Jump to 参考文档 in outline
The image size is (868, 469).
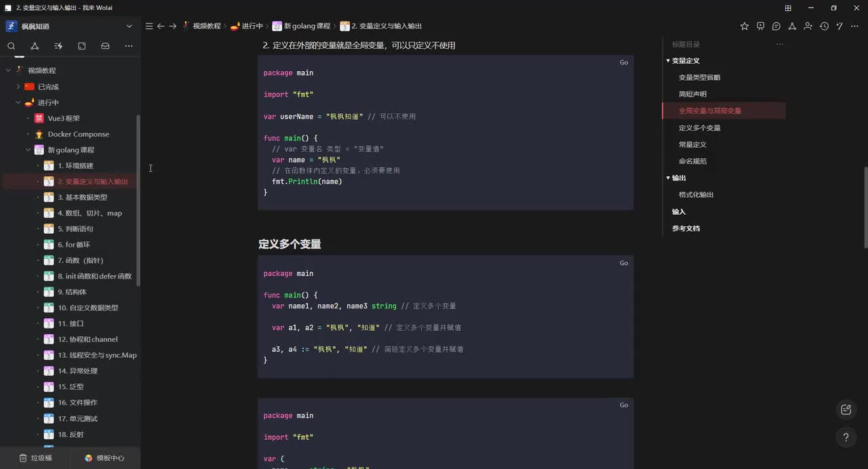tap(686, 228)
